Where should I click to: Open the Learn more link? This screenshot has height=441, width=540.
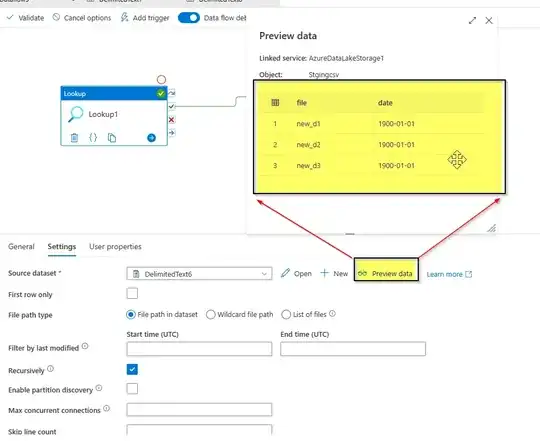pos(449,274)
